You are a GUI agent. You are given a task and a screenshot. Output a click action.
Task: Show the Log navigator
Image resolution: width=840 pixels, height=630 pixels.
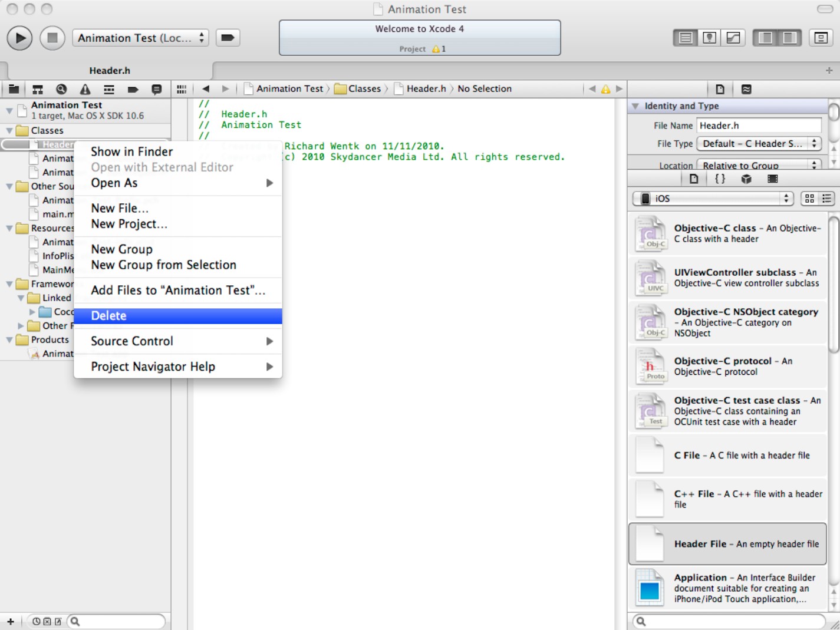click(x=156, y=89)
